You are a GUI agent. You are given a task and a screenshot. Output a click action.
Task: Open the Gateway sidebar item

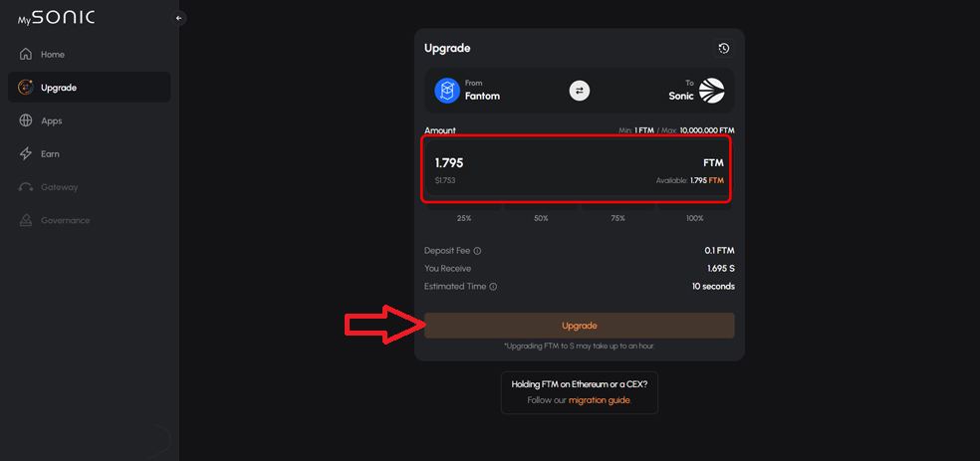(59, 187)
